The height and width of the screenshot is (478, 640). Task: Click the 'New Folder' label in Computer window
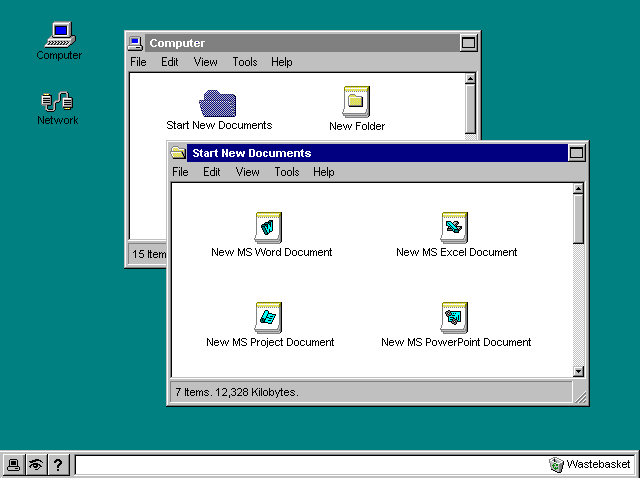click(x=357, y=126)
